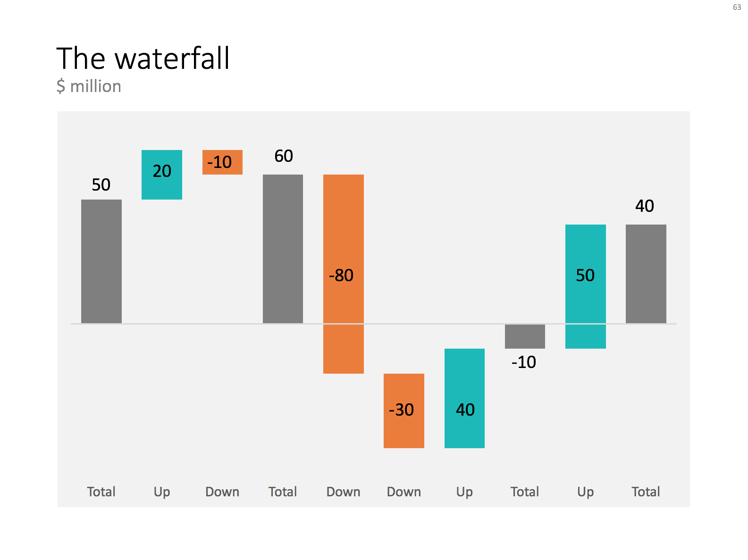Click the first 'Down' axis label

point(222,492)
